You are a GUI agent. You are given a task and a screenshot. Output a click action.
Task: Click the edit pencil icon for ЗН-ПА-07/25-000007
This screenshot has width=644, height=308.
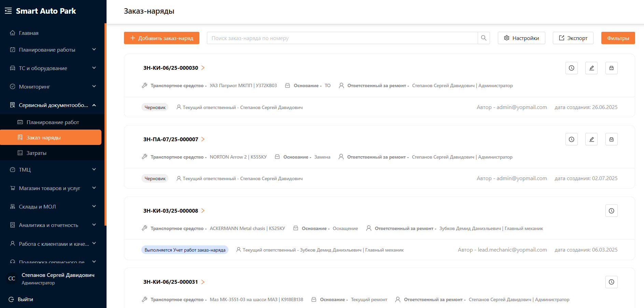pos(591,139)
